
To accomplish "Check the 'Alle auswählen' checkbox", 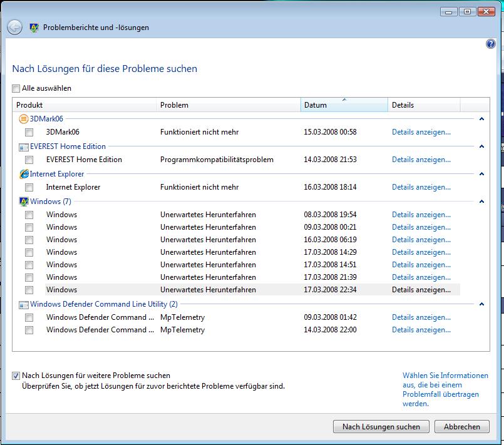I will pos(16,89).
